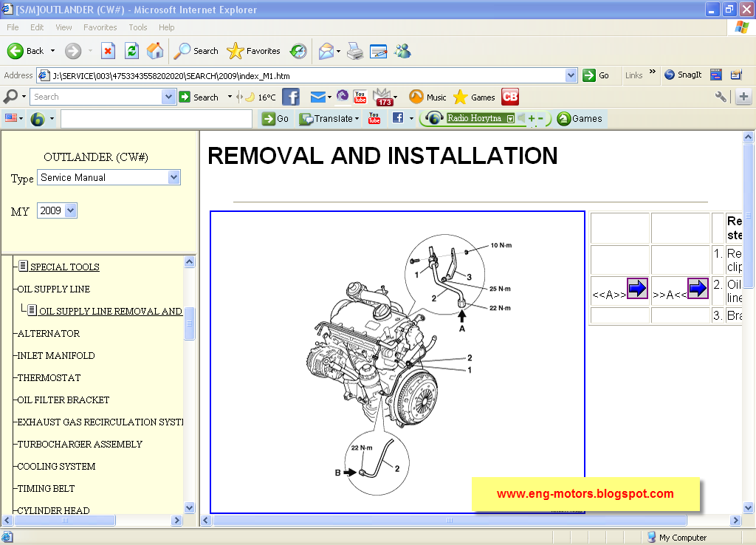Open the Tools menu
Image resolution: width=756 pixels, height=545 pixels.
coord(138,27)
